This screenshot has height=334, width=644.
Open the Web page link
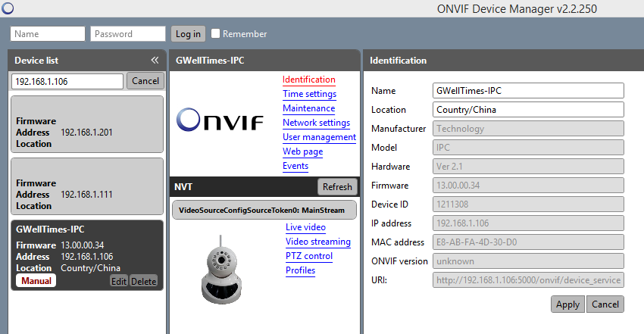[x=303, y=151]
